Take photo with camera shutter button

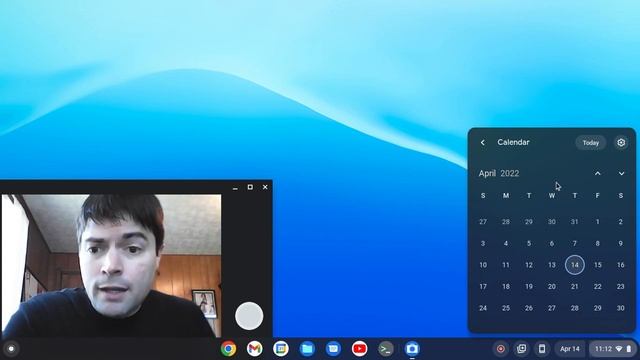coord(249,316)
